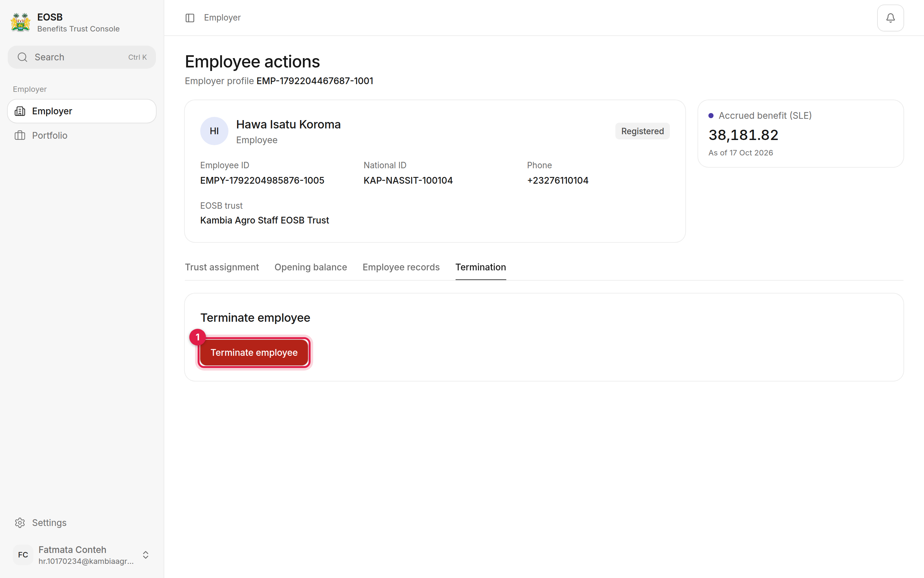Click the Registered status badge
The image size is (924, 578).
tap(642, 131)
